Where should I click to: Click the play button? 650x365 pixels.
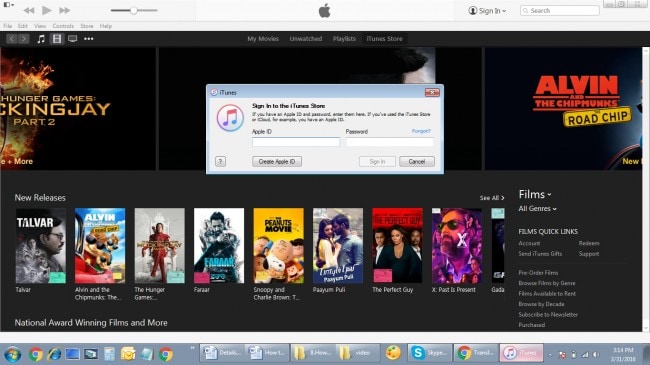(47, 10)
